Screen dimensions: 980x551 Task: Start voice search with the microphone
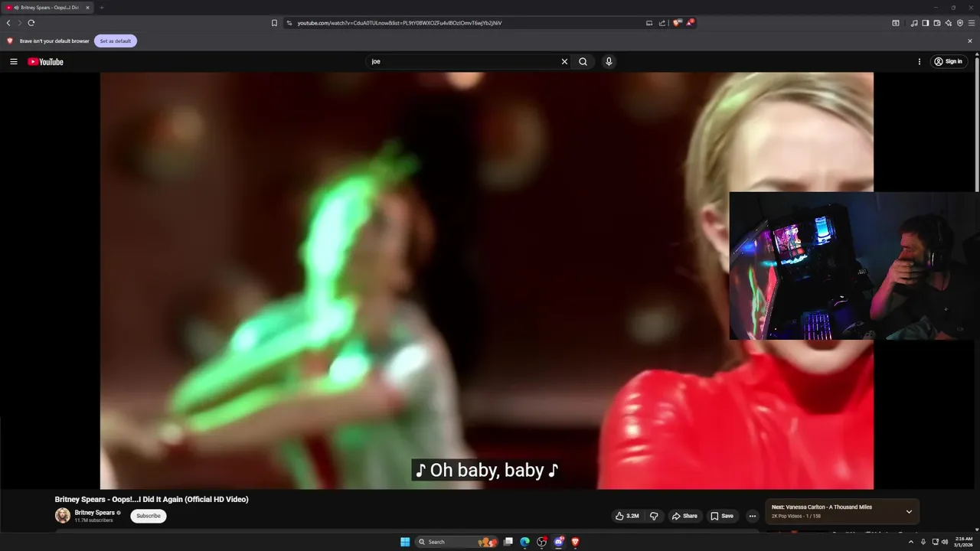[609, 61]
